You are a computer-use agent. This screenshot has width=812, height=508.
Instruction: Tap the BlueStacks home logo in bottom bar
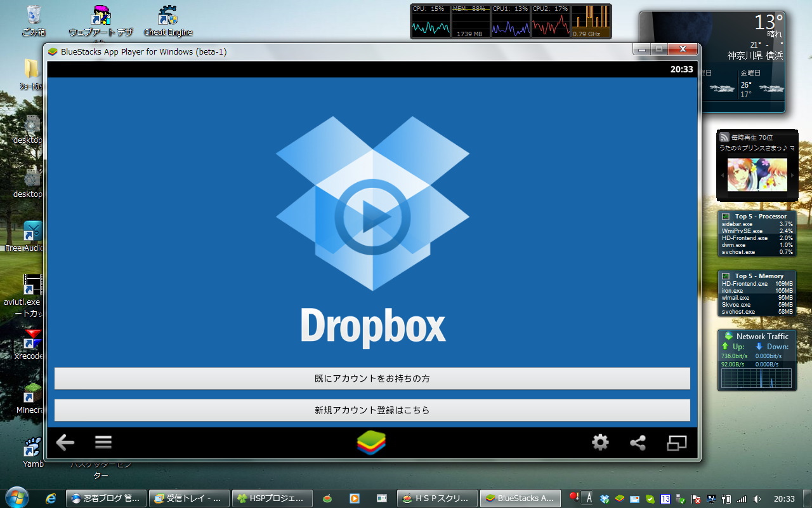point(371,443)
